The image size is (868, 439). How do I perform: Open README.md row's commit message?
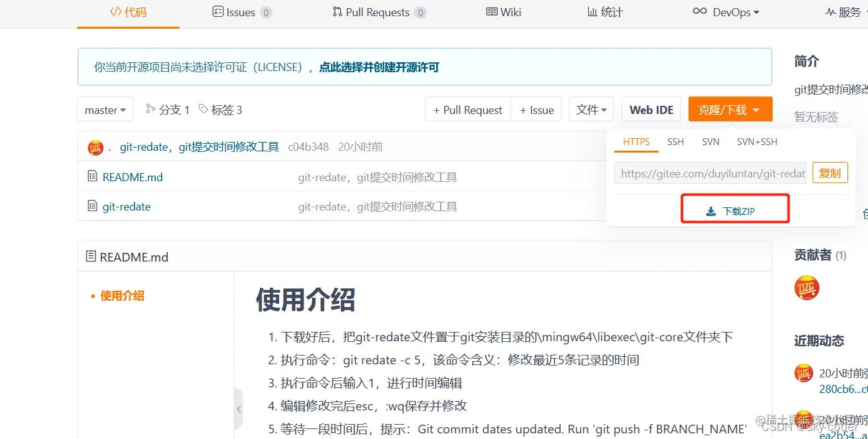[x=378, y=177]
